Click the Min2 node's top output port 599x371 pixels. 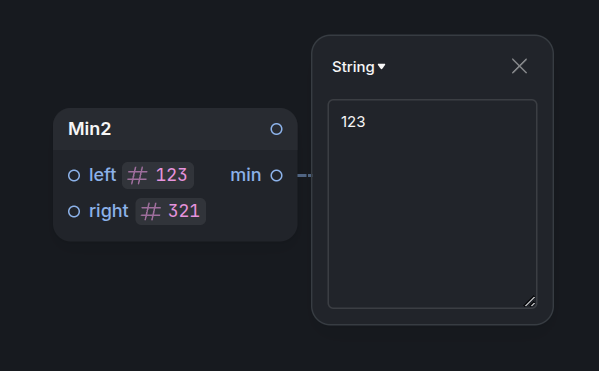pyautogui.click(x=276, y=129)
